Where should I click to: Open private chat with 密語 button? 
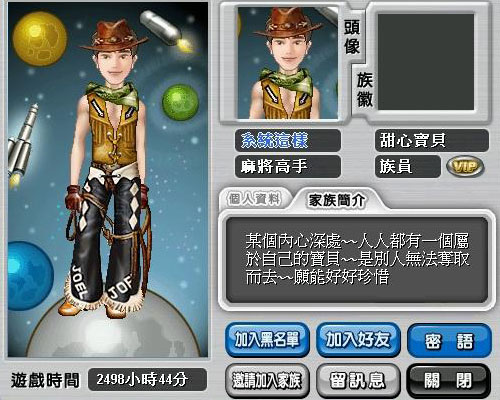(x=449, y=341)
